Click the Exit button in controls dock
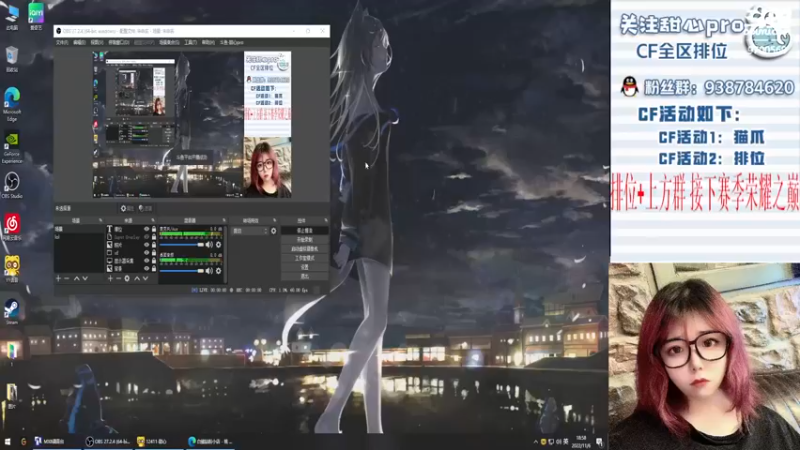This screenshot has height=450, width=800. click(x=305, y=277)
